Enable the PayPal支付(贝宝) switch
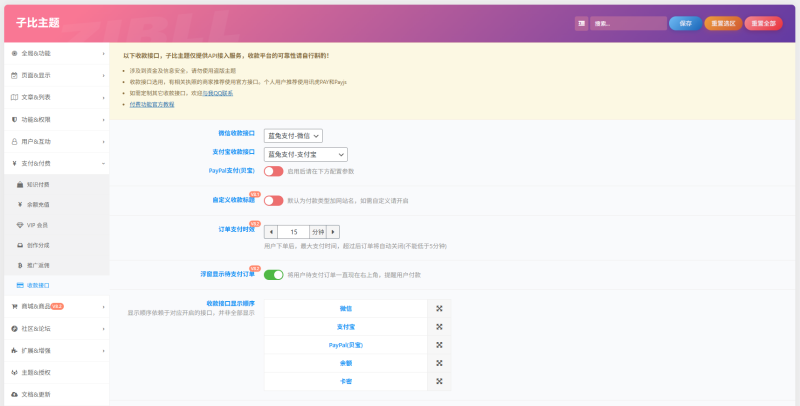This screenshot has height=406, width=800. click(273, 171)
